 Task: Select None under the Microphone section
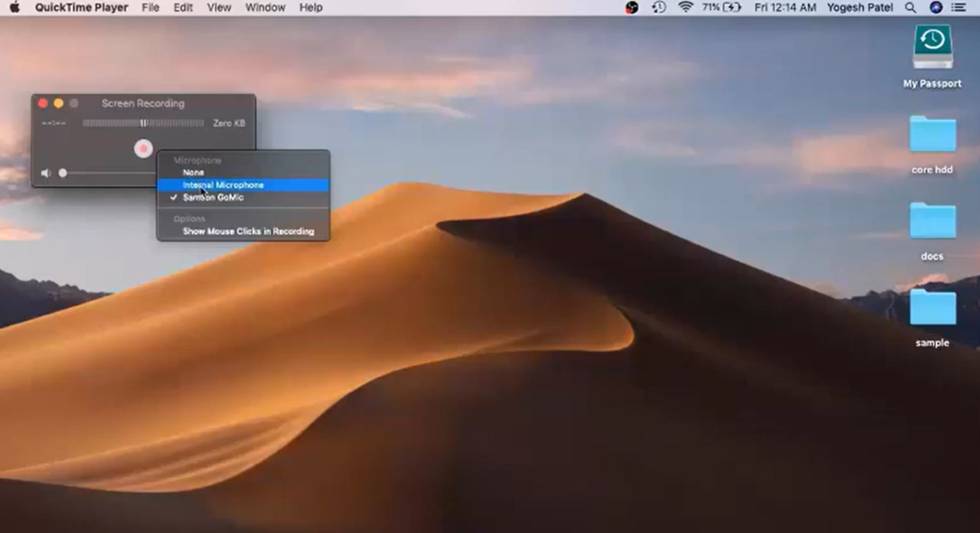tap(193, 172)
